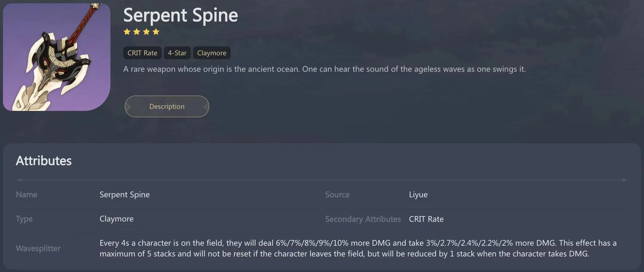This screenshot has height=272, width=644.
Task: Open the Liyue source value
Action: tap(418, 195)
